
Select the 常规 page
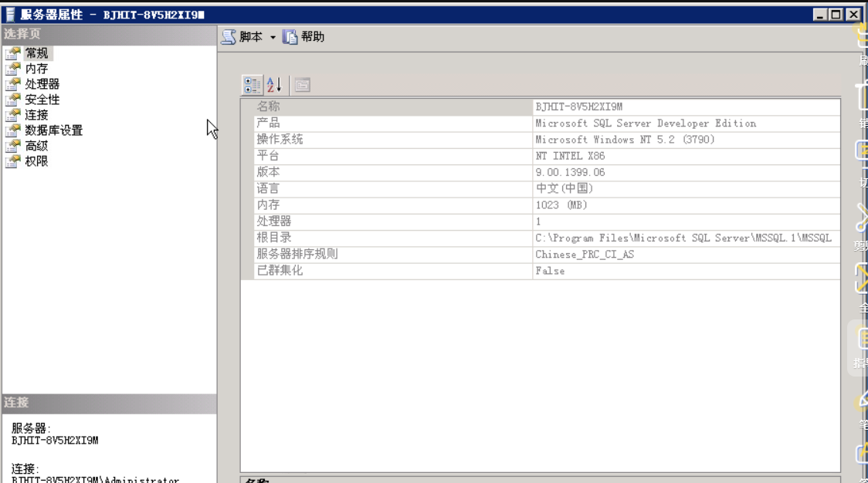(36, 53)
